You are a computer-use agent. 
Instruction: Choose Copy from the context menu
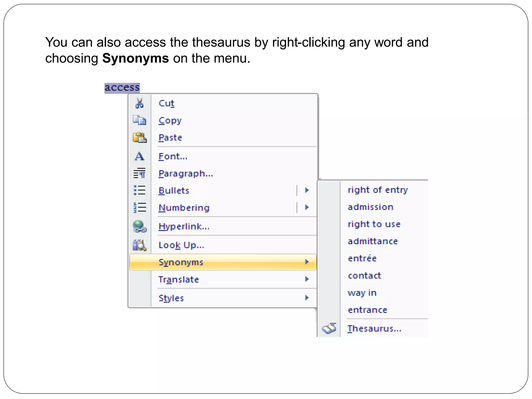point(223,121)
